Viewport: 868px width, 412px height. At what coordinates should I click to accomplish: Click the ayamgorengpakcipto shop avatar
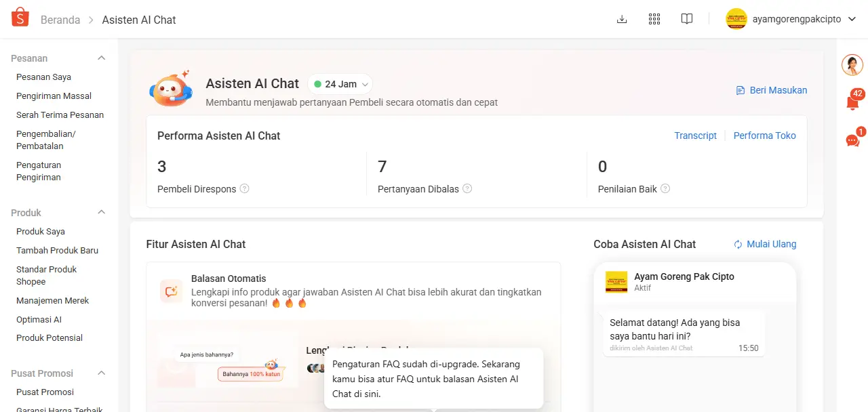[736, 19]
